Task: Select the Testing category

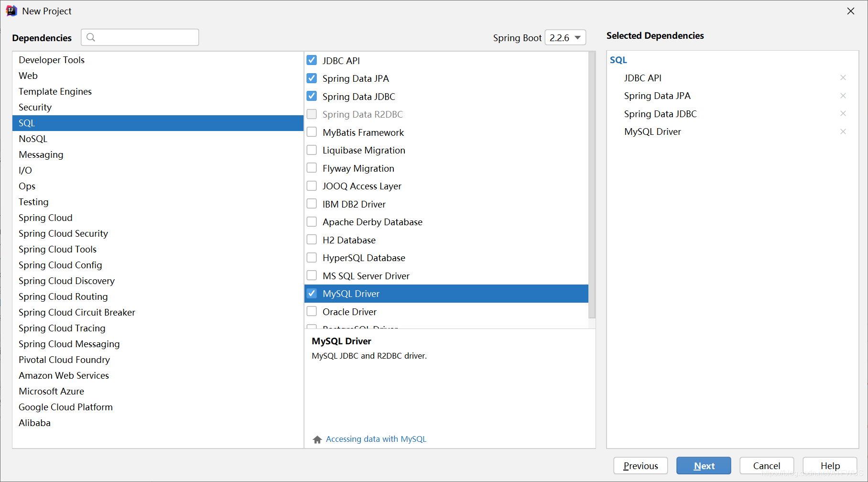Action: pyautogui.click(x=158, y=202)
